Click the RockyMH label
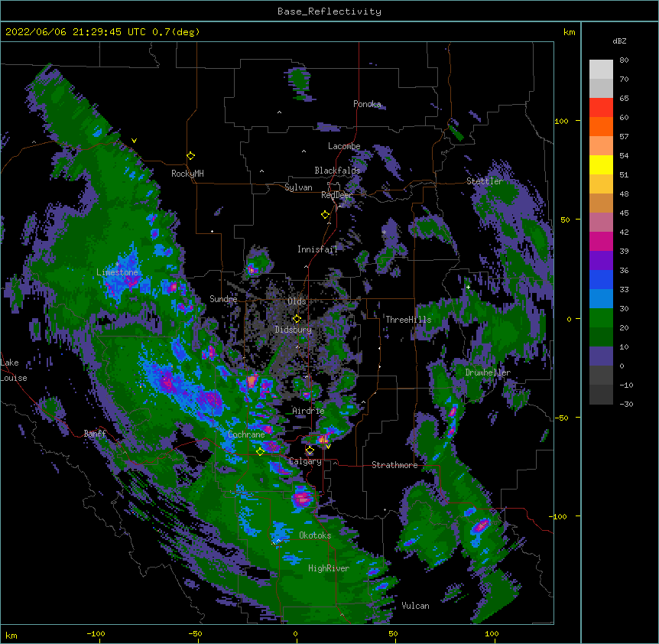659x644 pixels. (187, 174)
